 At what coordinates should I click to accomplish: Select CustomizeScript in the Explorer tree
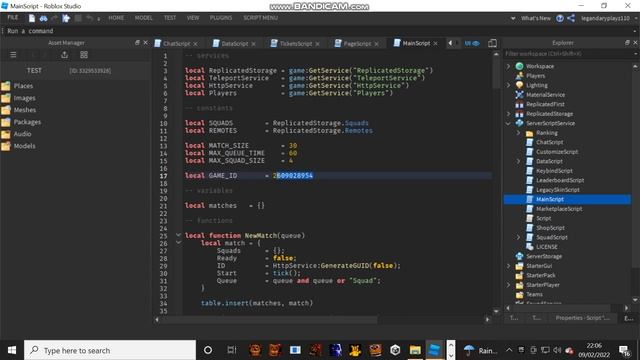[557, 152]
